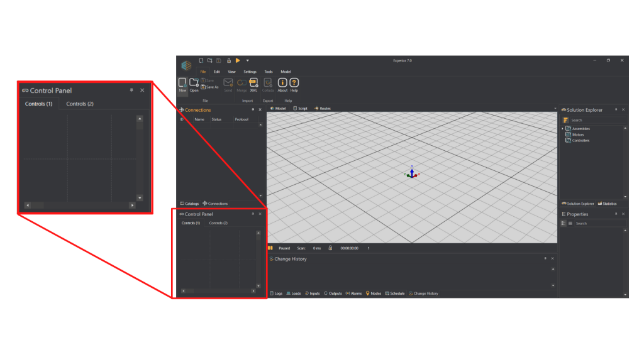Expand the Assemblies tree node arrow

click(563, 129)
